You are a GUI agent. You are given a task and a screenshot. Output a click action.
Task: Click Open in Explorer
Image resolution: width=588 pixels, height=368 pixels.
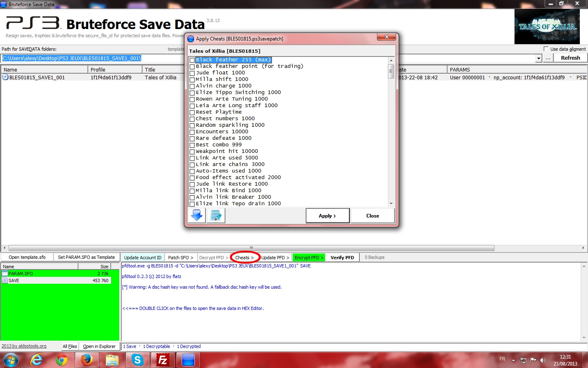tap(99, 346)
